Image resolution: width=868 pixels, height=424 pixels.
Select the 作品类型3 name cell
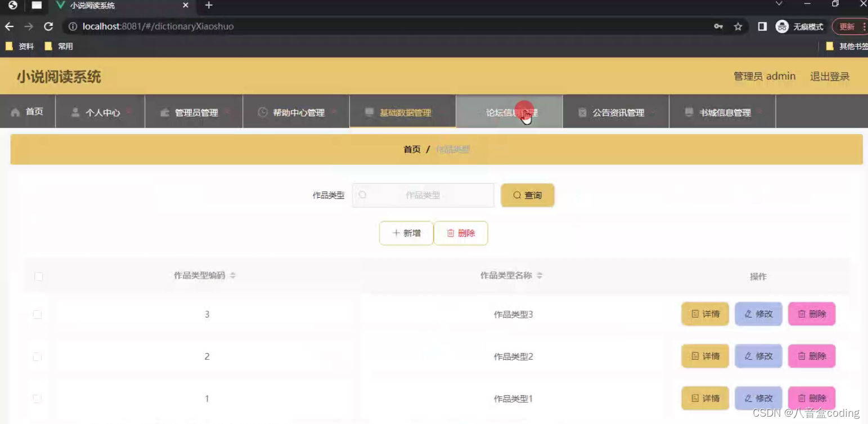(513, 315)
